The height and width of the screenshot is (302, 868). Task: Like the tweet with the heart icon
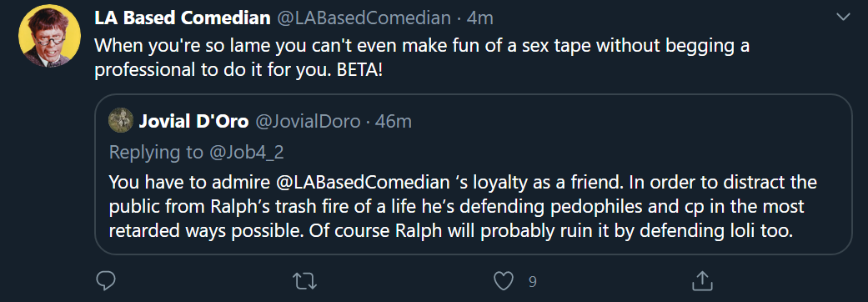[x=503, y=281]
